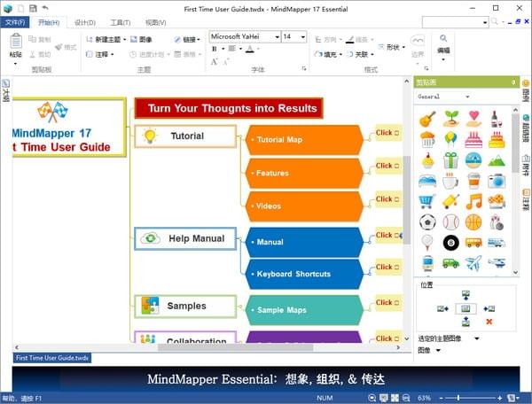
Task: Click the note dropdown button
Action: (99, 54)
